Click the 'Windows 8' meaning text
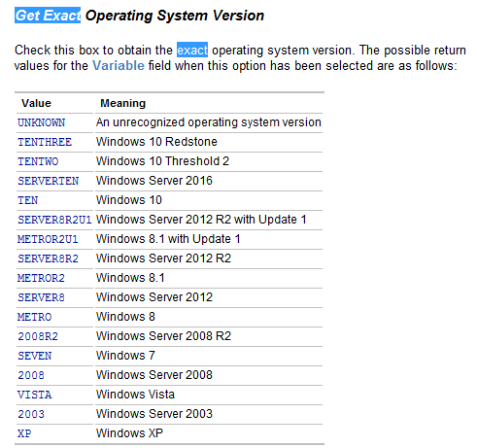Screen dimensions: 477x448 [x=125, y=317]
